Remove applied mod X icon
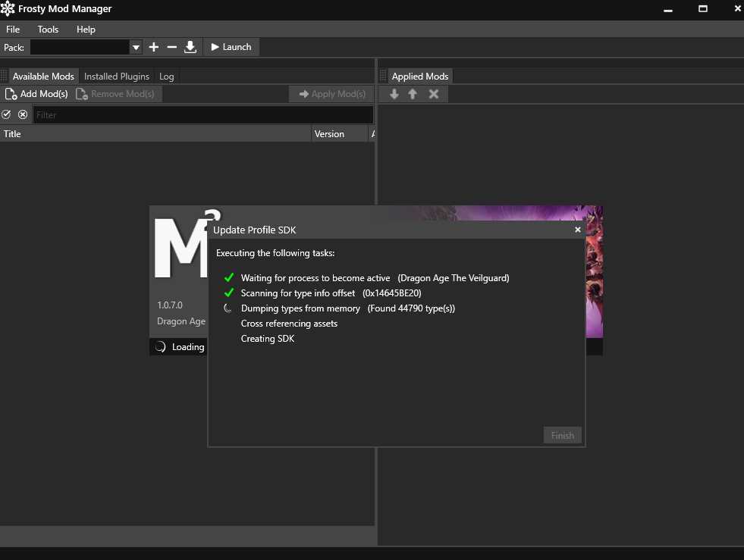Image resolution: width=744 pixels, height=560 pixels. point(433,94)
